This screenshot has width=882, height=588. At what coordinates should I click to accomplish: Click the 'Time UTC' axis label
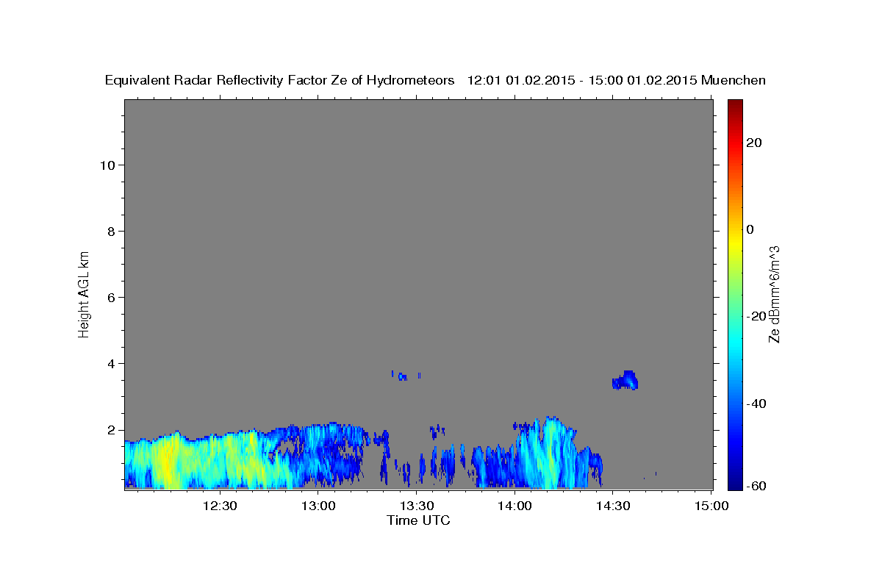(x=418, y=520)
